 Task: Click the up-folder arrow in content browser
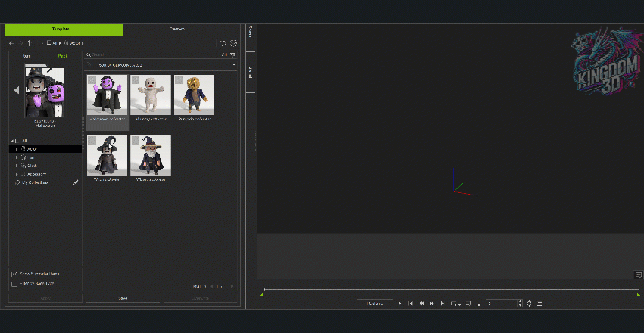[x=29, y=43]
